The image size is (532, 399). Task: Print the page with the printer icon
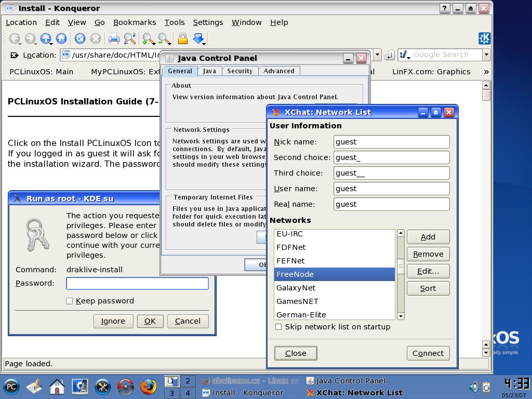tap(114, 38)
